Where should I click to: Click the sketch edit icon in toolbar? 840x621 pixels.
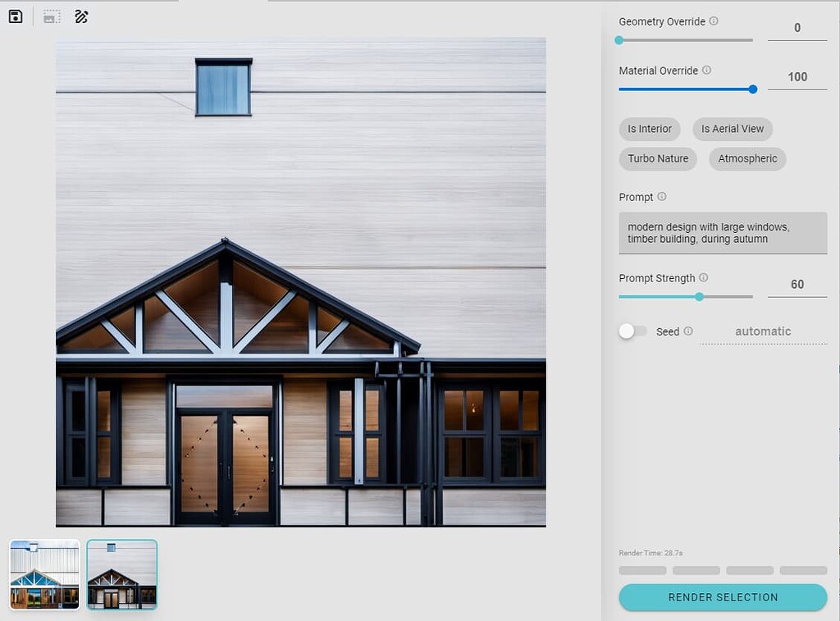(80, 16)
